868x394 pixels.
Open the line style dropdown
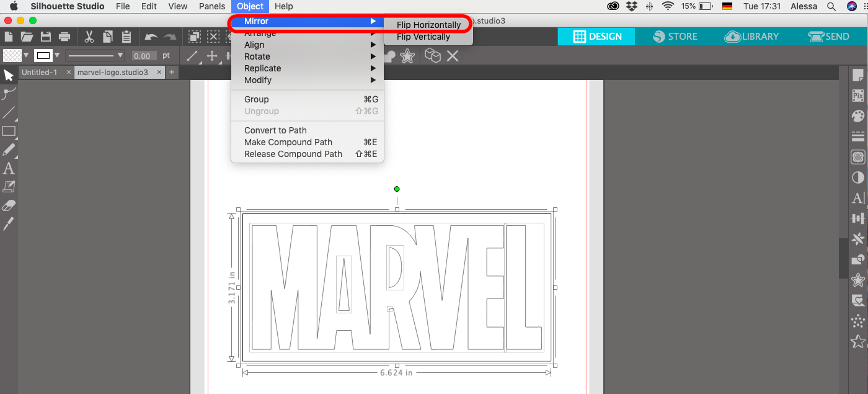[95, 55]
